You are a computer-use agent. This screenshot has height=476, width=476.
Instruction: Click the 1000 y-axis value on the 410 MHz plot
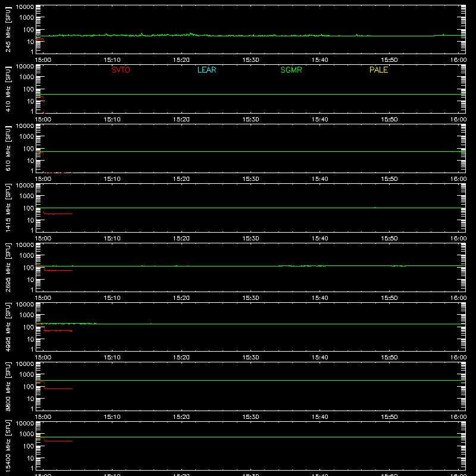pos(27,77)
